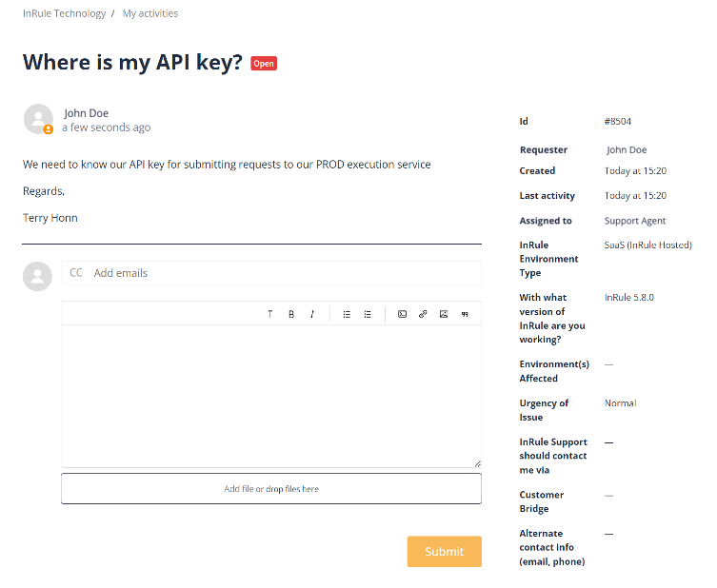Insert a code block
717x588 pixels.
coord(402,314)
